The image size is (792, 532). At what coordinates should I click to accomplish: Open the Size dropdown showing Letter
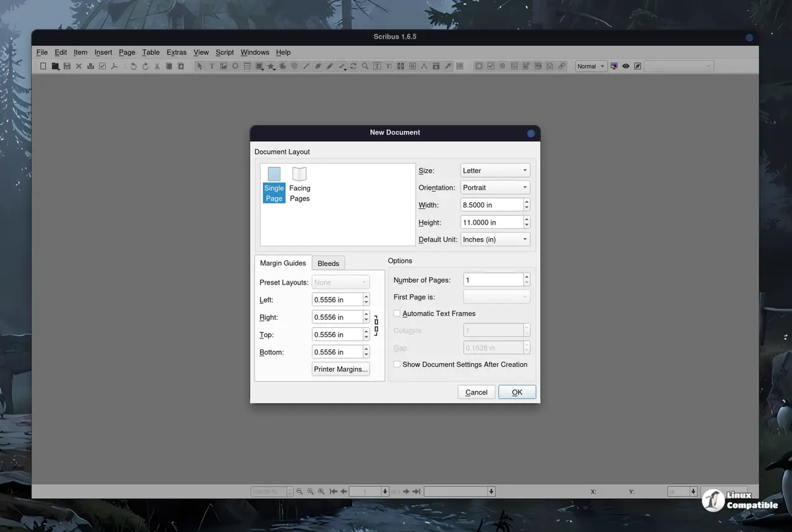(x=495, y=170)
